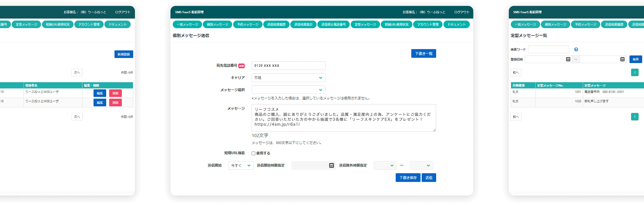644x205 pixels.
Task: Click 新規登録 button in left window
Action: tap(124, 54)
